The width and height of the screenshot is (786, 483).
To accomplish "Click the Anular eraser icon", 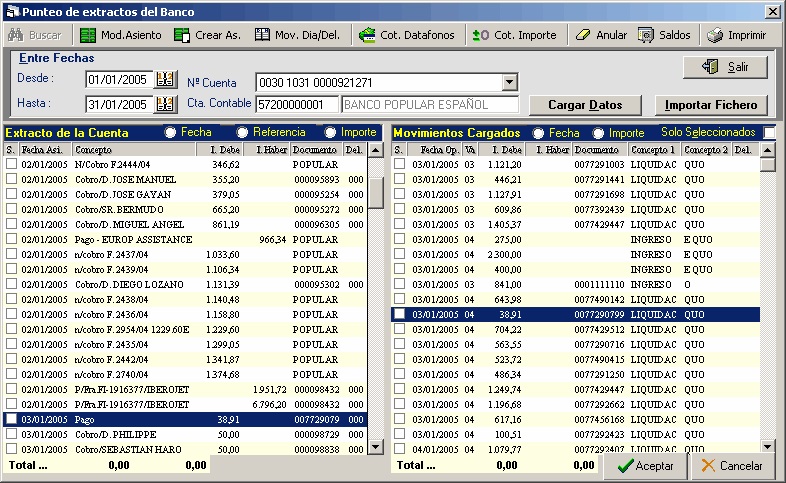I will [583, 35].
